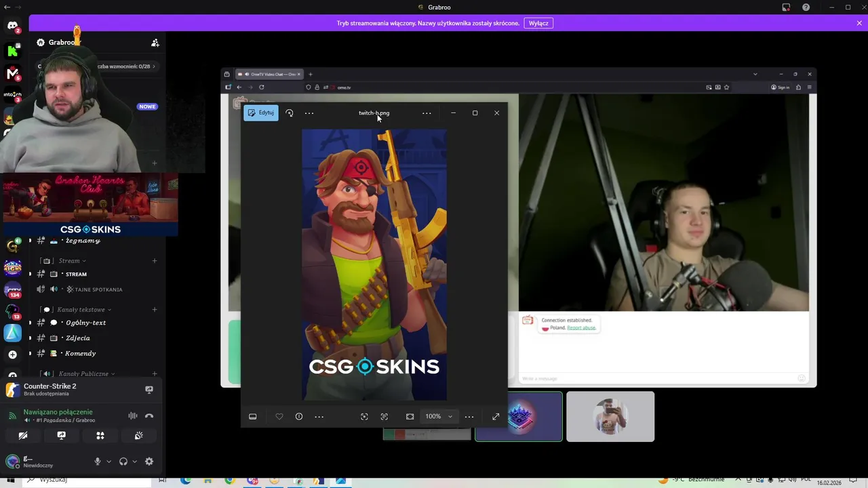Click the invite people icon beside Grabroo

tap(155, 43)
